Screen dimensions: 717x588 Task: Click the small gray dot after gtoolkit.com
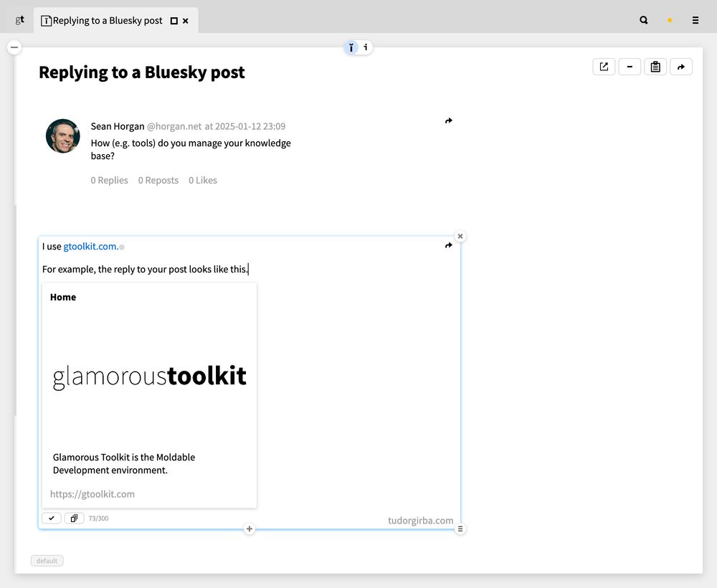[122, 247]
